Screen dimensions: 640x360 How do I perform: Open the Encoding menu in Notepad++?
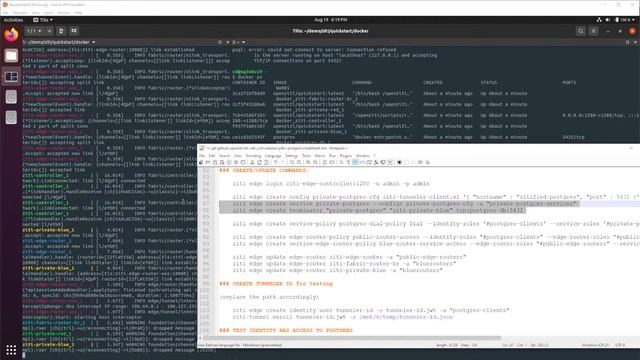pyautogui.click(x=253, y=156)
